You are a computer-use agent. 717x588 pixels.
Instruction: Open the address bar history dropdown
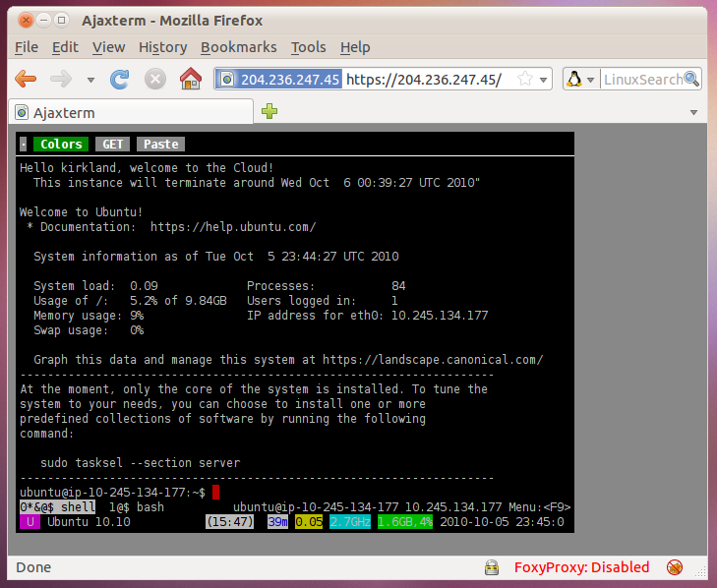[543, 80]
